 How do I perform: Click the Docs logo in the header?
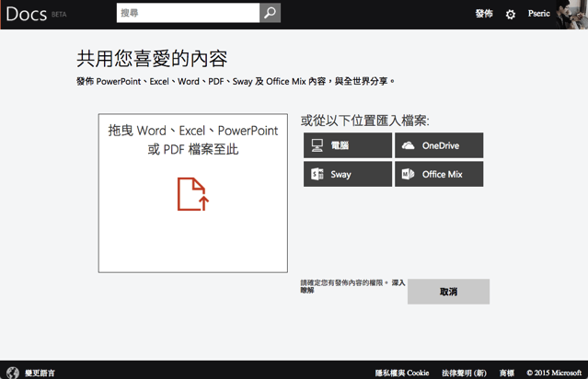[x=27, y=14]
